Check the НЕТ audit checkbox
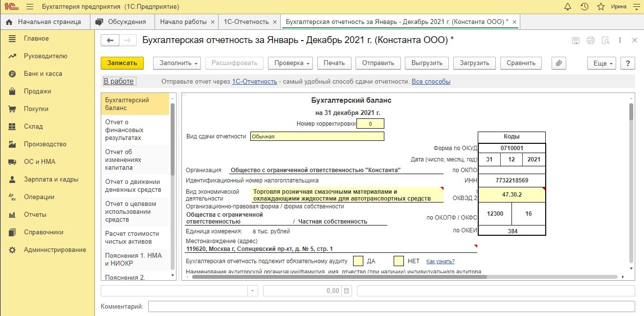The width and height of the screenshot is (644, 316). click(x=399, y=261)
